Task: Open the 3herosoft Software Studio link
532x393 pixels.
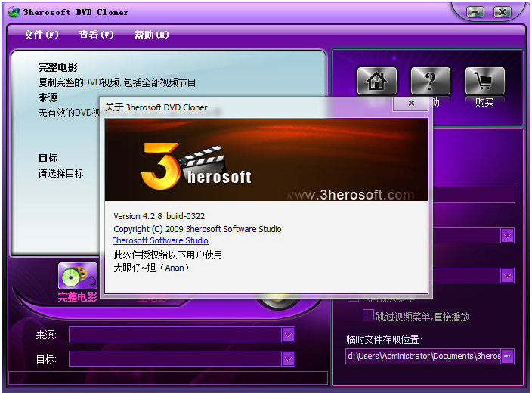Action: pos(160,240)
